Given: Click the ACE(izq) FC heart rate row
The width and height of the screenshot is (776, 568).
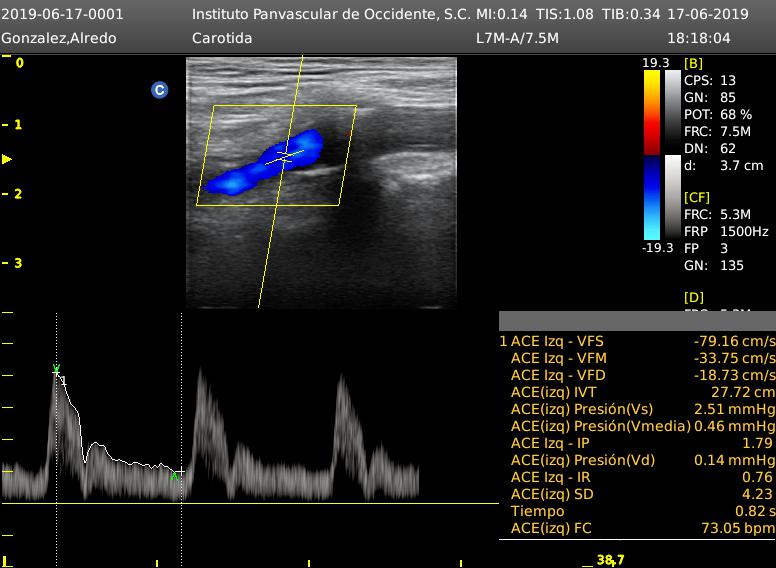Looking at the screenshot, I should (x=636, y=528).
